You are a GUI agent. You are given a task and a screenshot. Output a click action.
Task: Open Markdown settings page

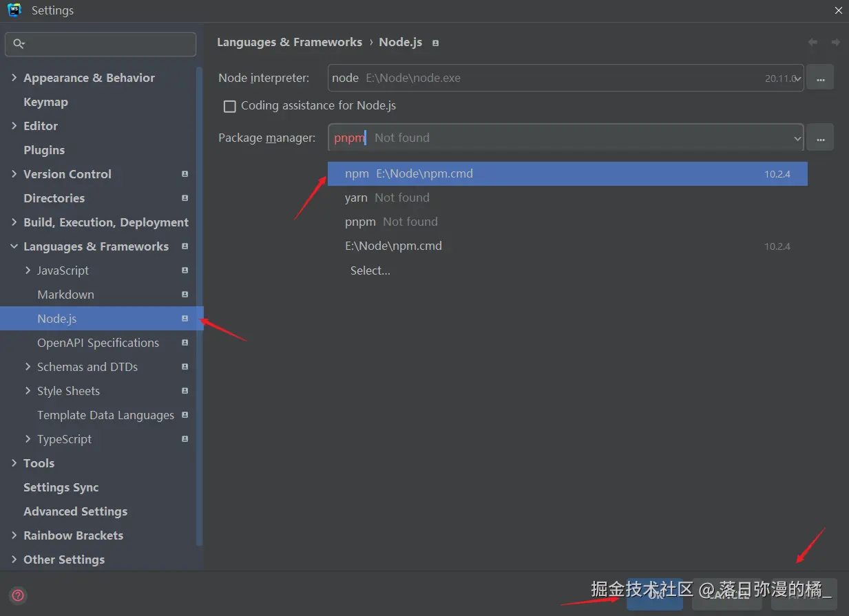pyautogui.click(x=65, y=295)
